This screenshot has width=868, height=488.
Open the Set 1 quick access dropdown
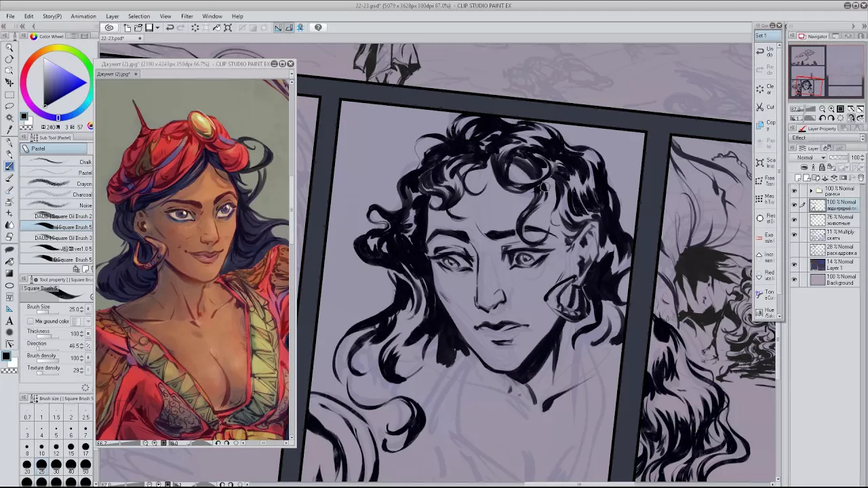pyautogui.click(x=768, y=36)
